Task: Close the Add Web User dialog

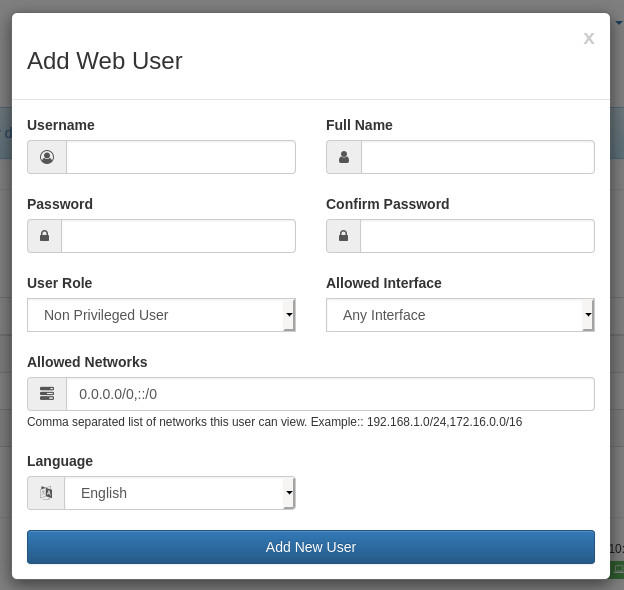Action: pos(588,38)
